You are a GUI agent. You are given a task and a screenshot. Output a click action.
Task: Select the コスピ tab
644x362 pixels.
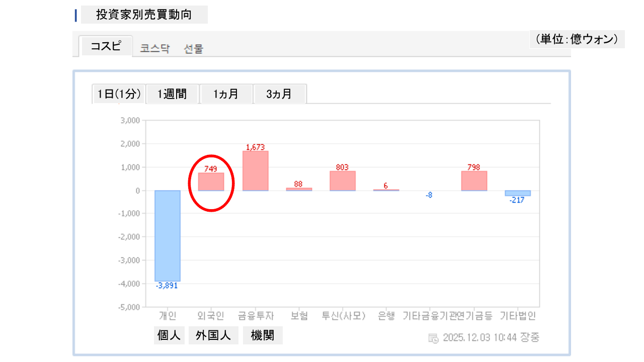(x=106, y=46)
